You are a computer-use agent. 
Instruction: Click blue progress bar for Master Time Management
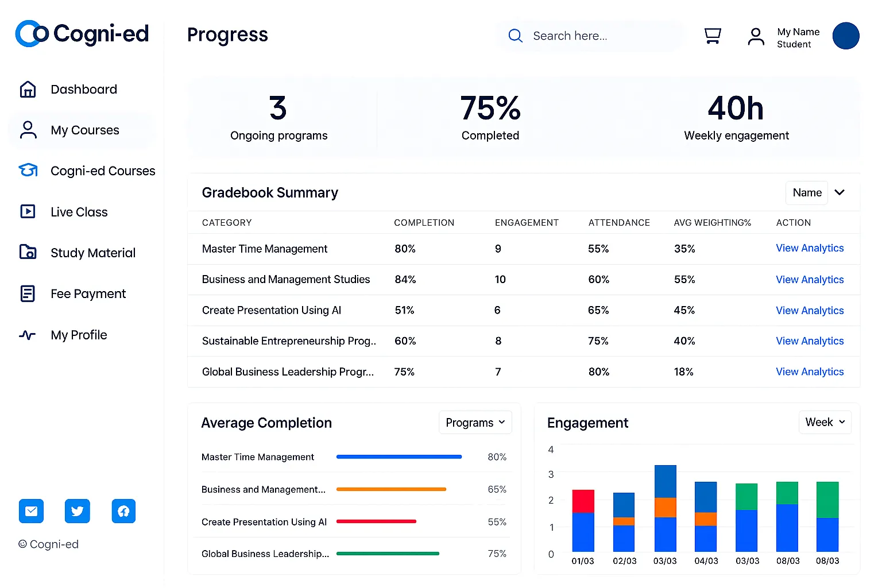pyautogui.click(x=399, y=457)
